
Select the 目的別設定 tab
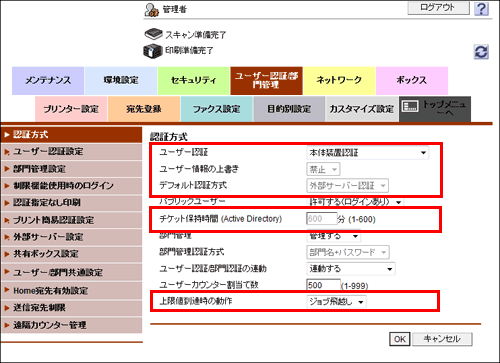coord(289,109)
